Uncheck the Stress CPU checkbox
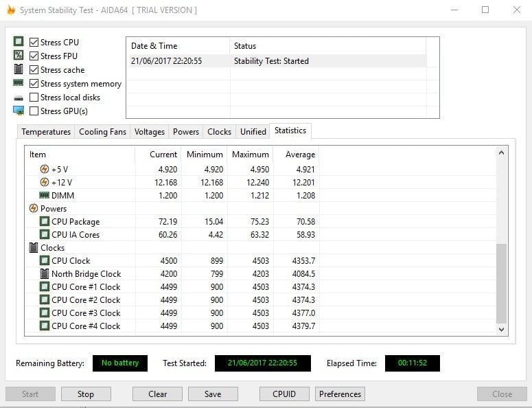532x408 pixels. coord(34,42)
